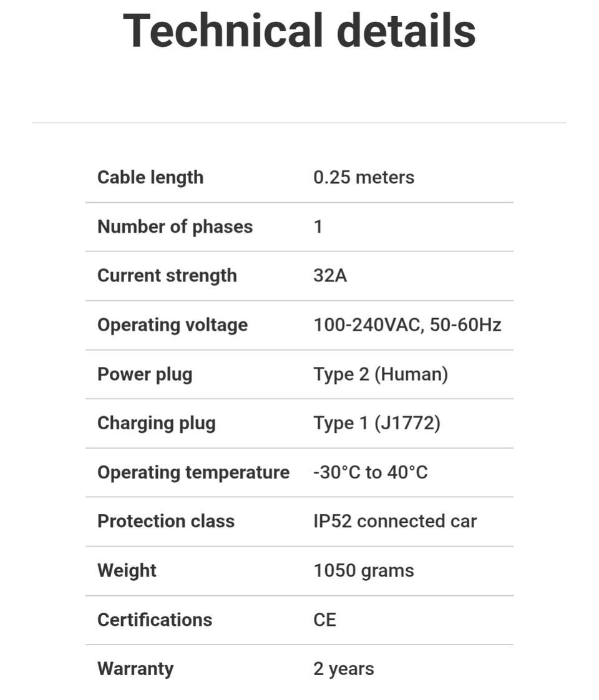Select the Cable length label
599x700 pixels.
click(x=150, y=177)
